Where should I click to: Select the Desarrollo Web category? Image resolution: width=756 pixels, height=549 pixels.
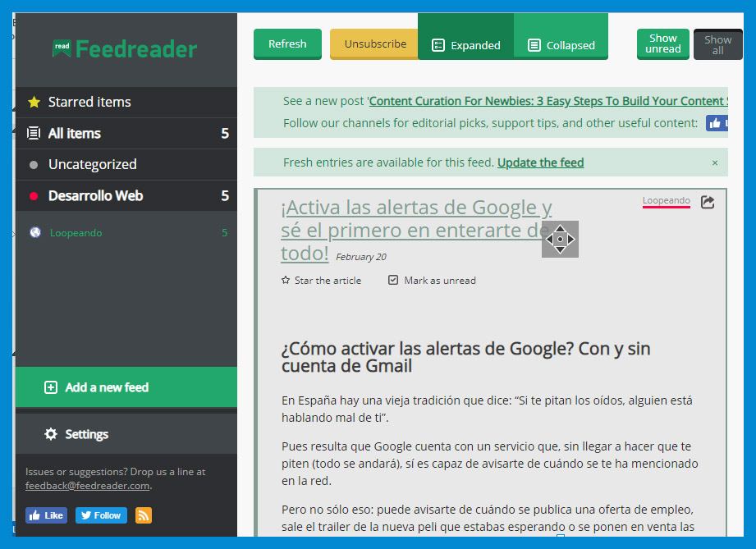point(126,195)
